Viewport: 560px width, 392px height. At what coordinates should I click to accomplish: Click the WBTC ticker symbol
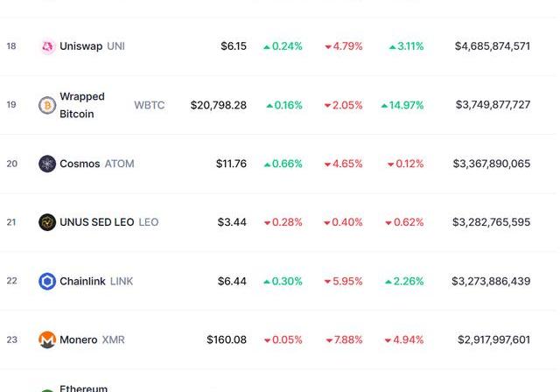tap(149, 105)
